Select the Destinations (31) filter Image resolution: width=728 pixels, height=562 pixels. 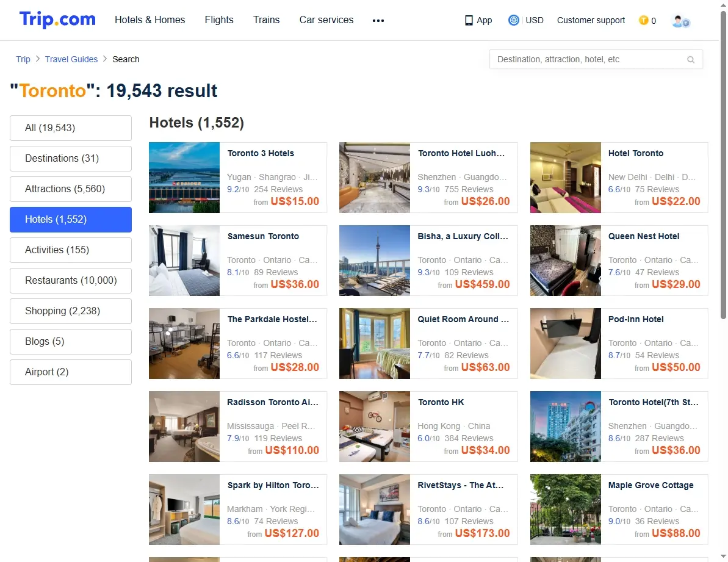point(71,159)
